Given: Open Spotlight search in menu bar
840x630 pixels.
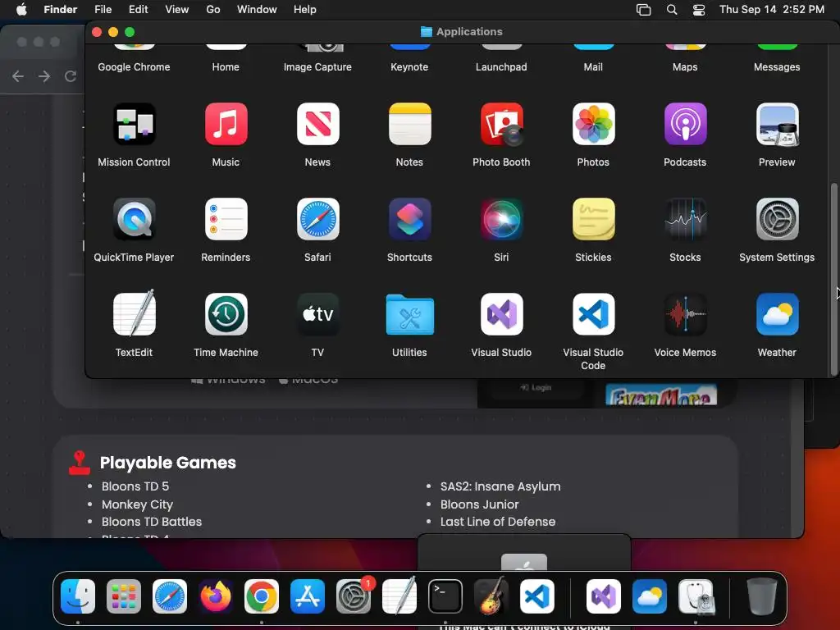Looking at the screenshot, I should (672, 10).
